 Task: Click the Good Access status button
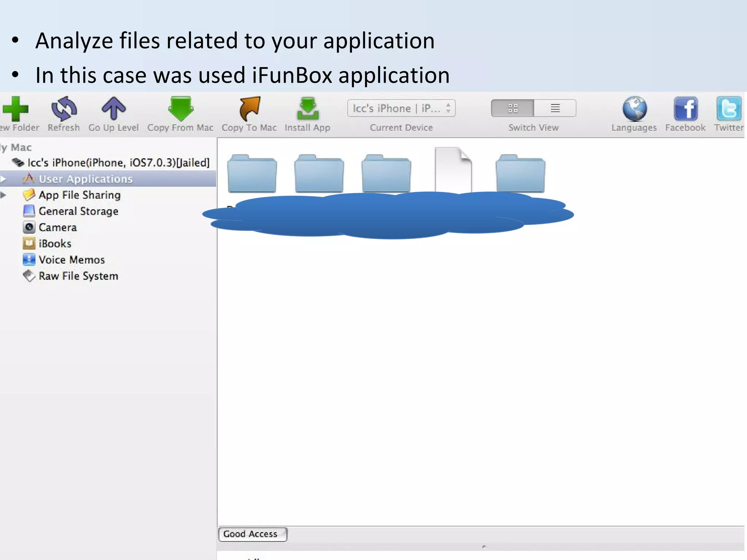(252, 534)
